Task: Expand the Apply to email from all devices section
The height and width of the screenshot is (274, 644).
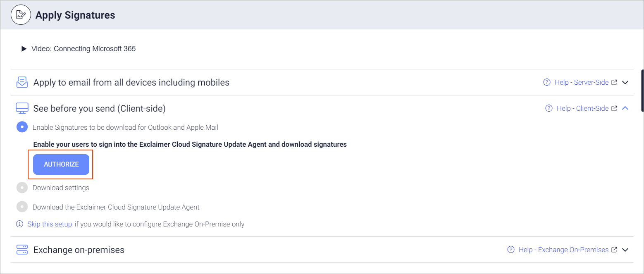Action: click(625, 82)
